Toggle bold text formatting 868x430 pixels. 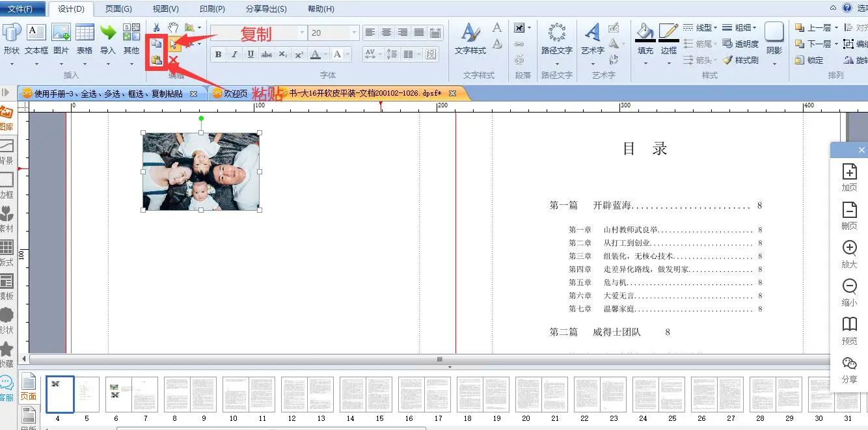pyautogui.click(x=218, y=55)
